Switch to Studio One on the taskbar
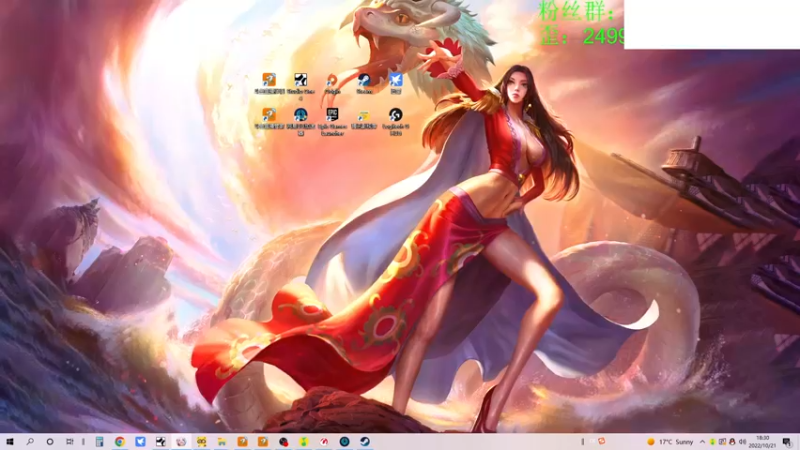The image size is (800, 450). 161,442
